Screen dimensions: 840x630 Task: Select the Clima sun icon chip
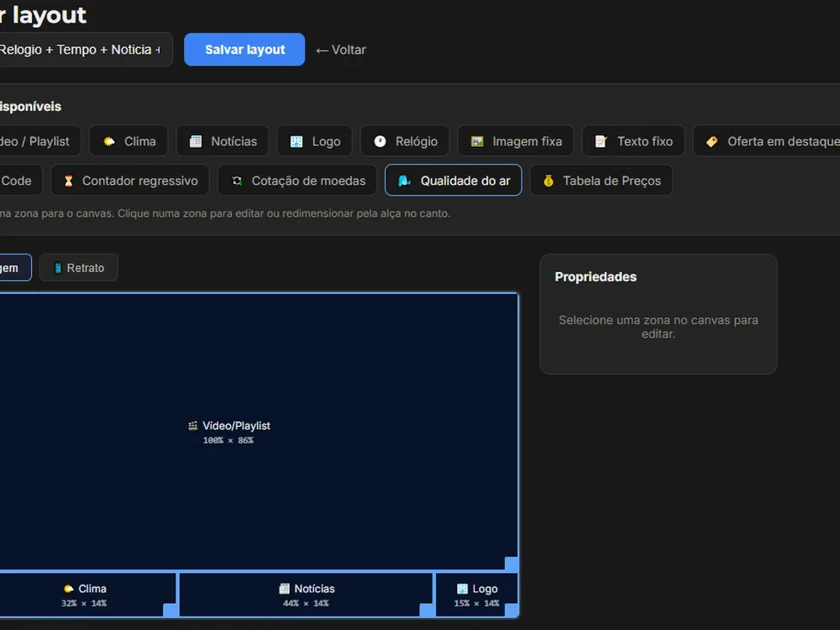129,141
